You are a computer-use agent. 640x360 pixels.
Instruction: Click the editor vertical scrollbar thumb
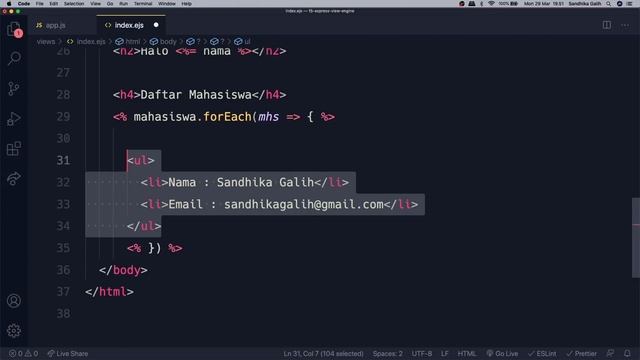[x=636, y=238]
